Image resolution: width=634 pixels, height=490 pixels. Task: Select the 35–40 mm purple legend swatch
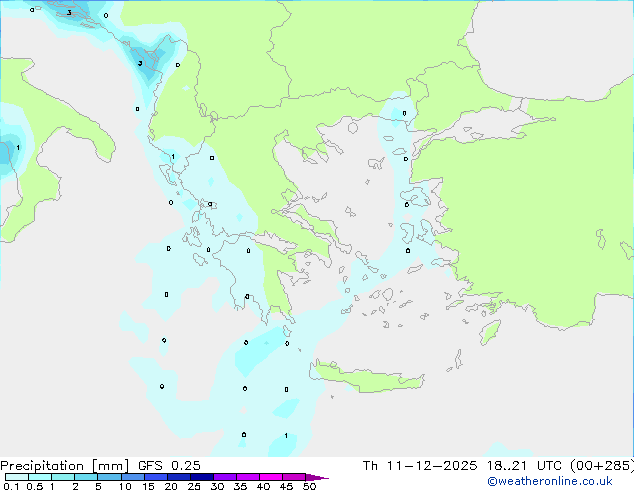point(247,477)
